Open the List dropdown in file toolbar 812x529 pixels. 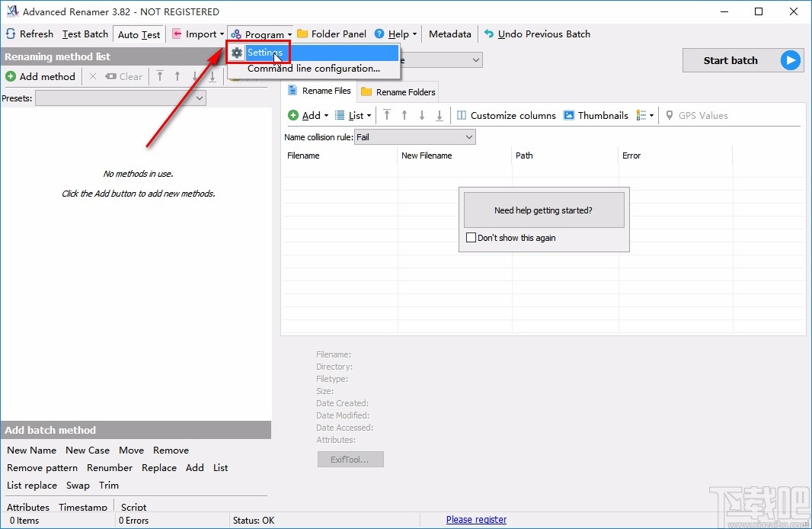[353, 116]
